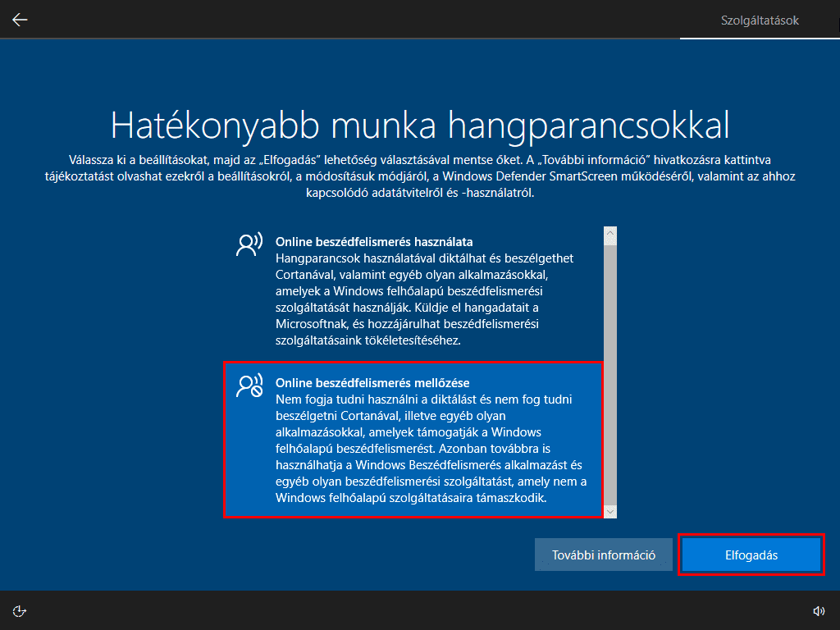Viewport: 840px width, 630px height.
Task: Click the instruction paragraph starting "Válassza ki"
Action: 420,176
